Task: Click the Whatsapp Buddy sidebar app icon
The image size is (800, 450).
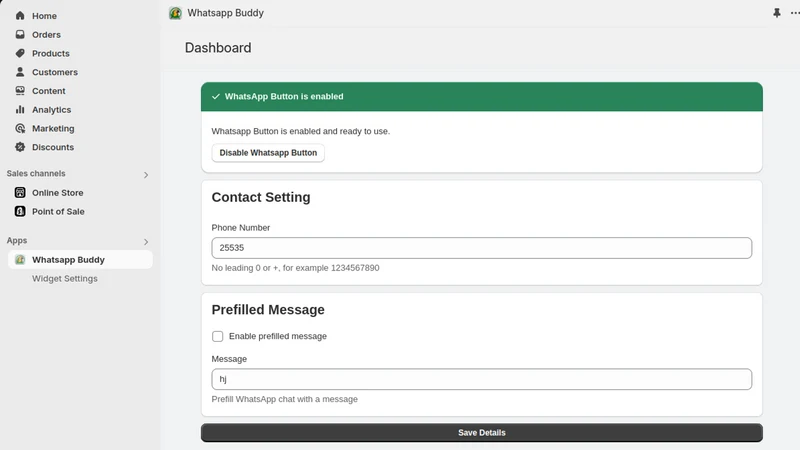Action: point(20,260)
